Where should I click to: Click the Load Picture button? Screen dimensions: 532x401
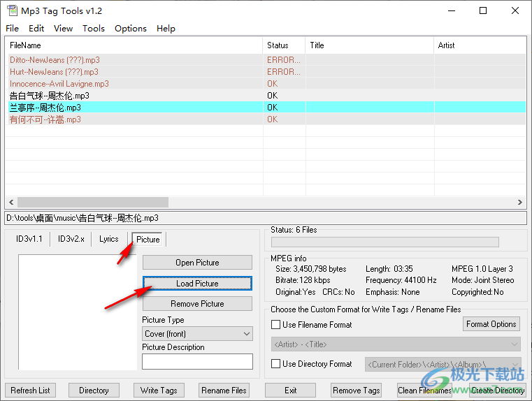(197, 284)
